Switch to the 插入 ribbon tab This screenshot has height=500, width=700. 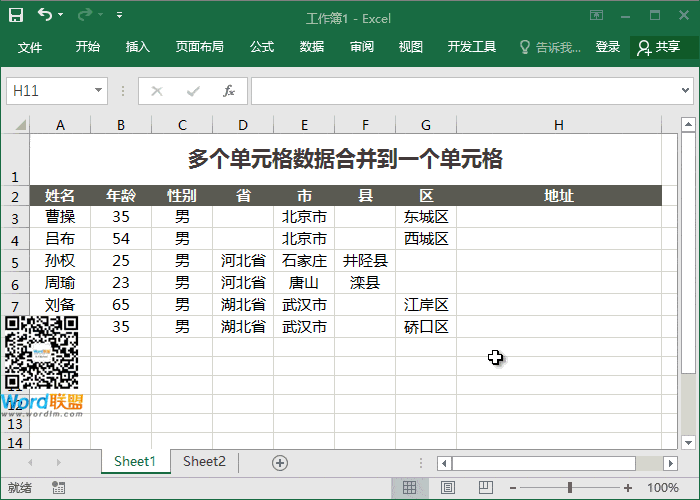tap(138, 46)
